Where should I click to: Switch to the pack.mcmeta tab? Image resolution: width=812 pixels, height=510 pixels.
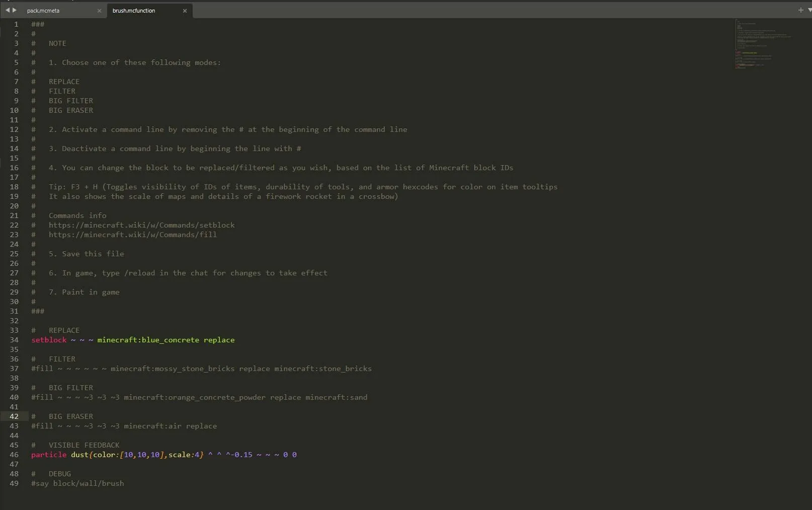click(43, 11)
